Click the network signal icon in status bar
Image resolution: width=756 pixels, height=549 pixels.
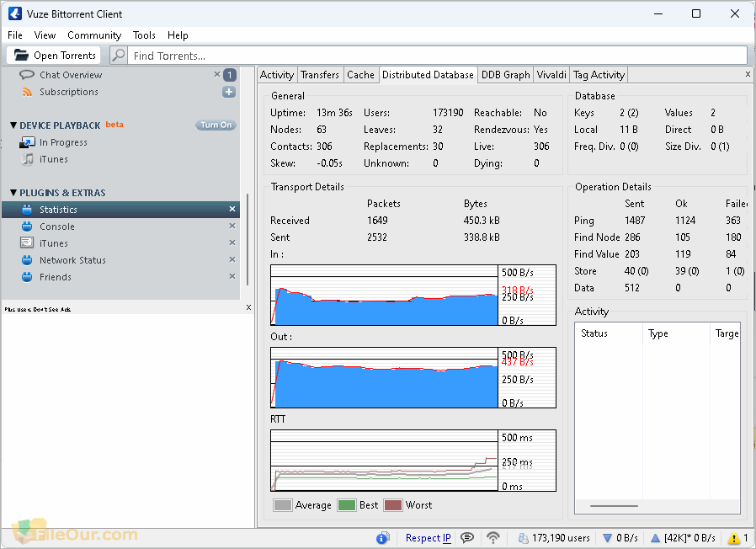pos(493,538)
